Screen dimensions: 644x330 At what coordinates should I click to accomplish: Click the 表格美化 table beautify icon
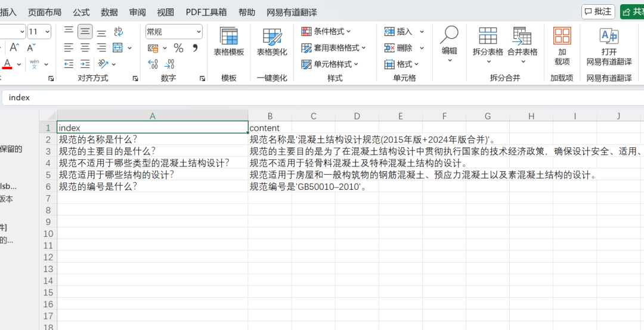(272, 42)
